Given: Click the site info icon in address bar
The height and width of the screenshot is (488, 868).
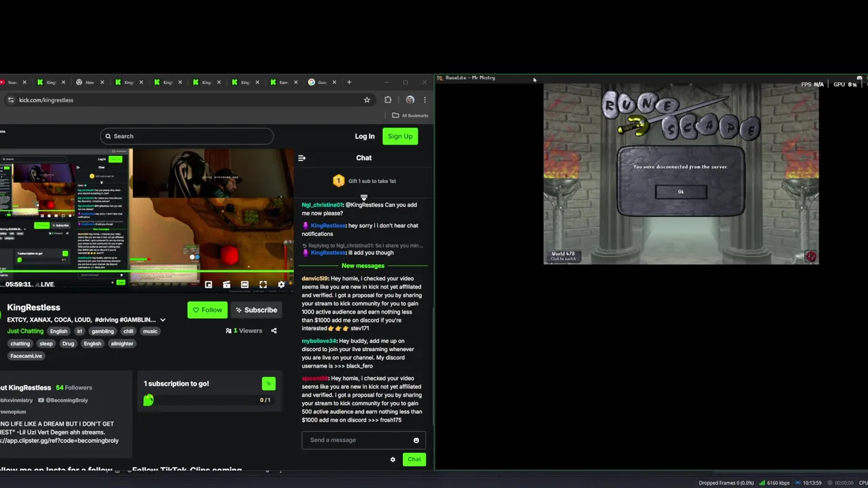Looking at the screenshot, I should [11, 100].
